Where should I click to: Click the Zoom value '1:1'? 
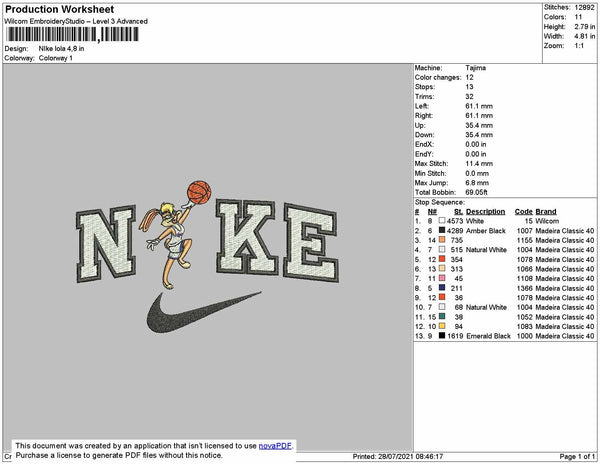[x=579, y=46]
